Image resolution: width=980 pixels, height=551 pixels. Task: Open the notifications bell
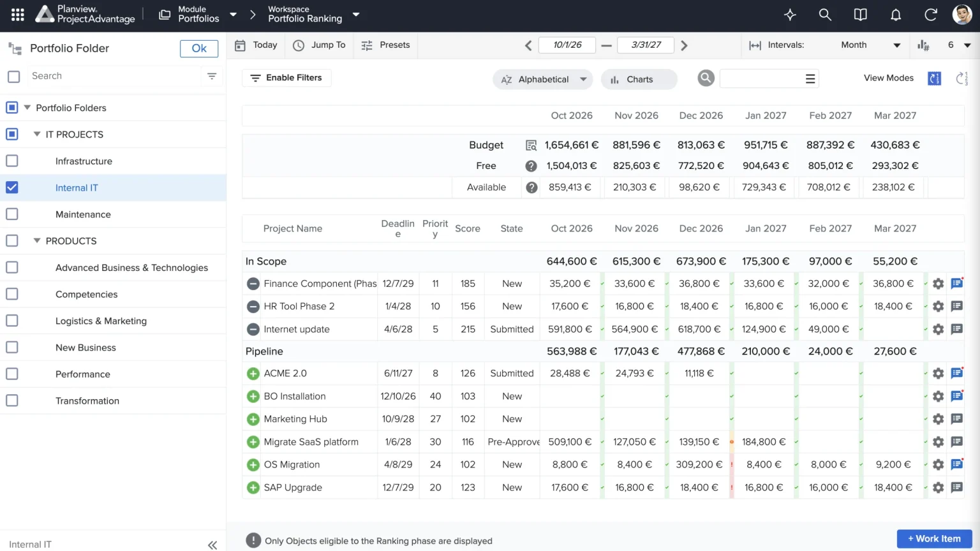896,15
